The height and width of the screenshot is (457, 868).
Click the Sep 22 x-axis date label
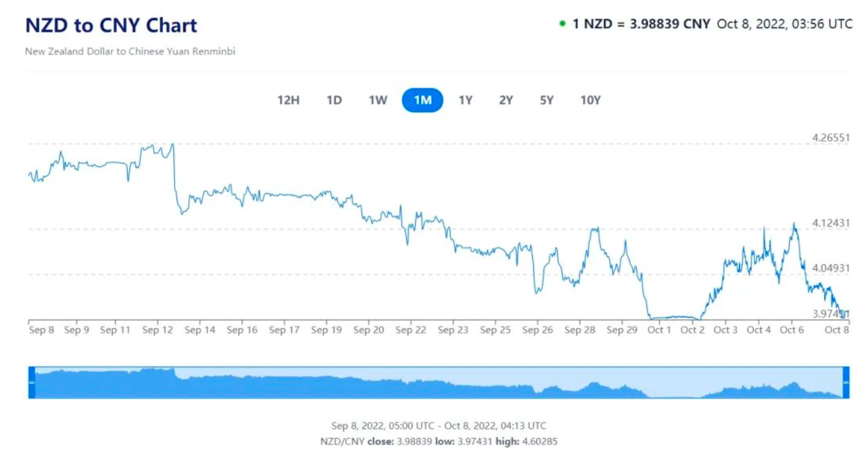[411, 330]
